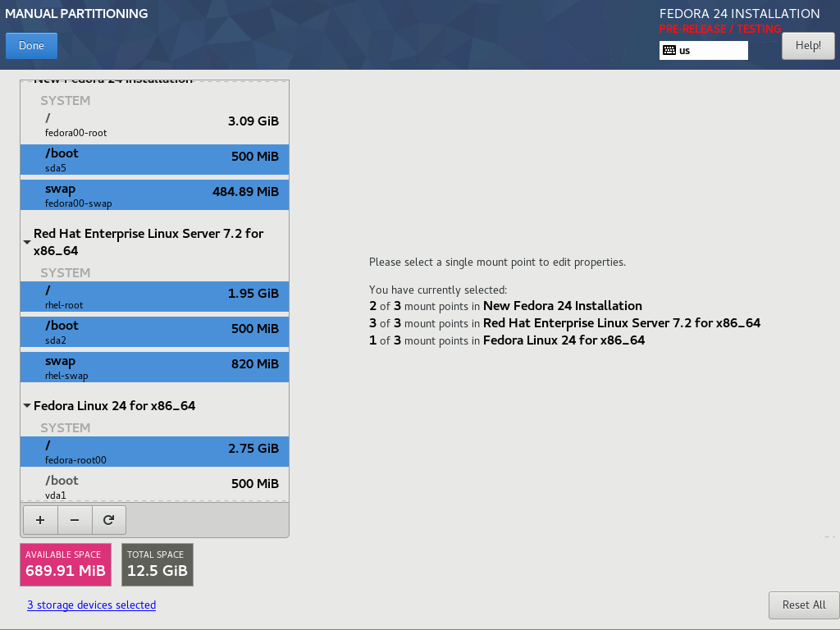Image resolution: width=840 pixels, height=630 pixels.
Task: Select the fedora00-swap swap entry
Action: click(x=154, y=195)
